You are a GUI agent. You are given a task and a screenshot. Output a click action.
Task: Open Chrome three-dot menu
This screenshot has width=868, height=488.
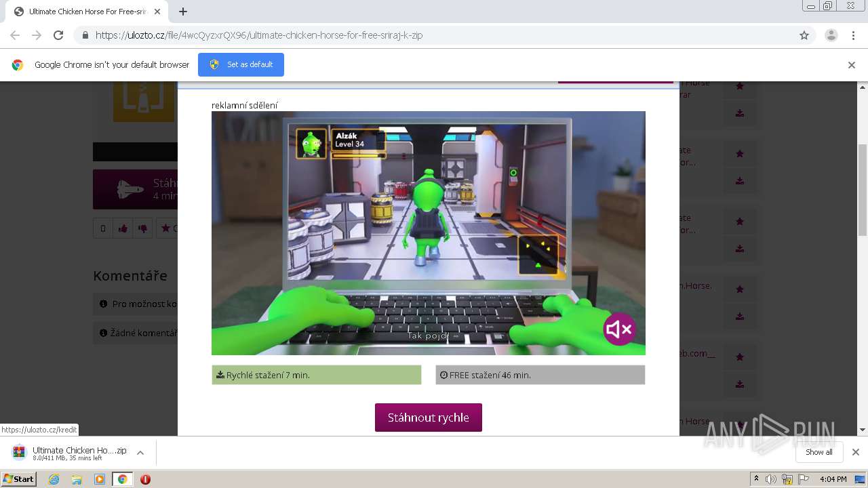coord(853,35)
